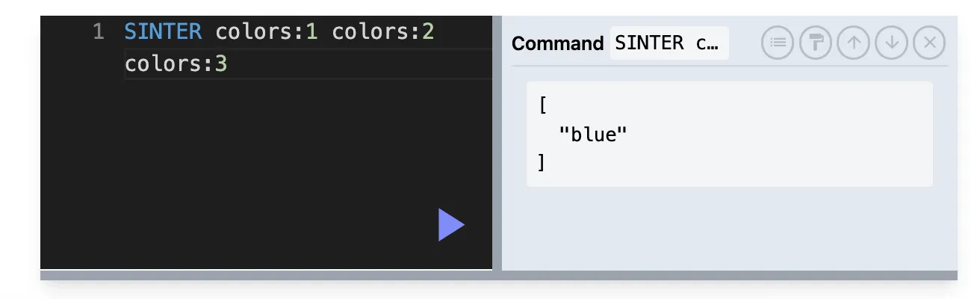
Task: Place the cursor on the SINTER keyword
Action: coord(163,32)
